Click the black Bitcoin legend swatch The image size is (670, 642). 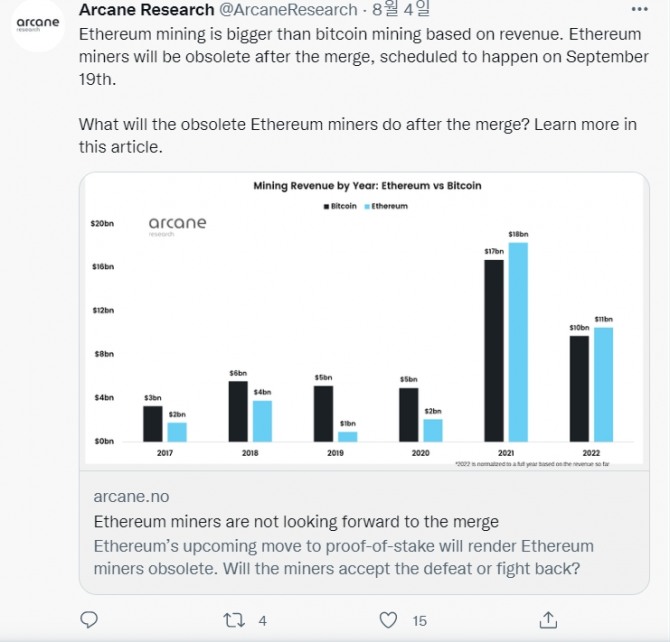(x=326, y=207)
